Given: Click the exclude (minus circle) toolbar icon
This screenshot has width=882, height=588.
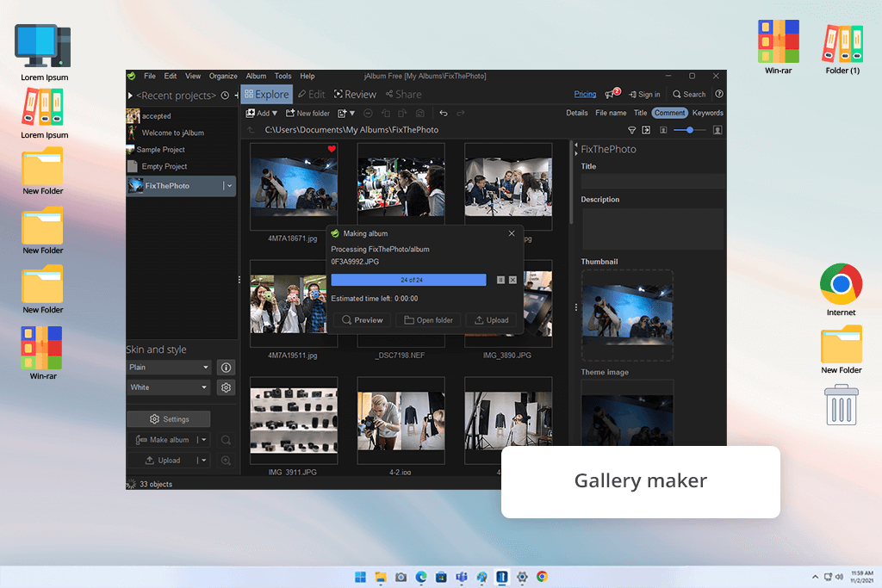Looking at the screenshot, I should click(368, 113).
